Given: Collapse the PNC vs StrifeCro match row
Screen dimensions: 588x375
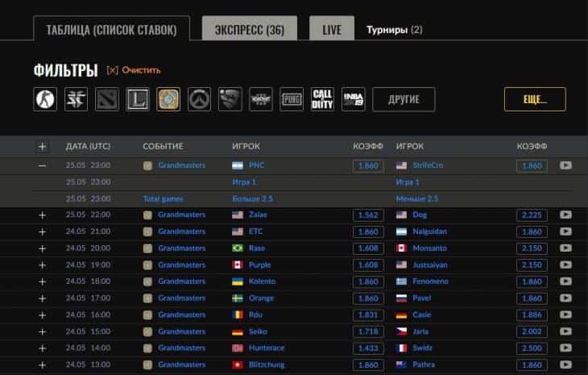Looking at the screenshot, I should (x=43, y=165).
